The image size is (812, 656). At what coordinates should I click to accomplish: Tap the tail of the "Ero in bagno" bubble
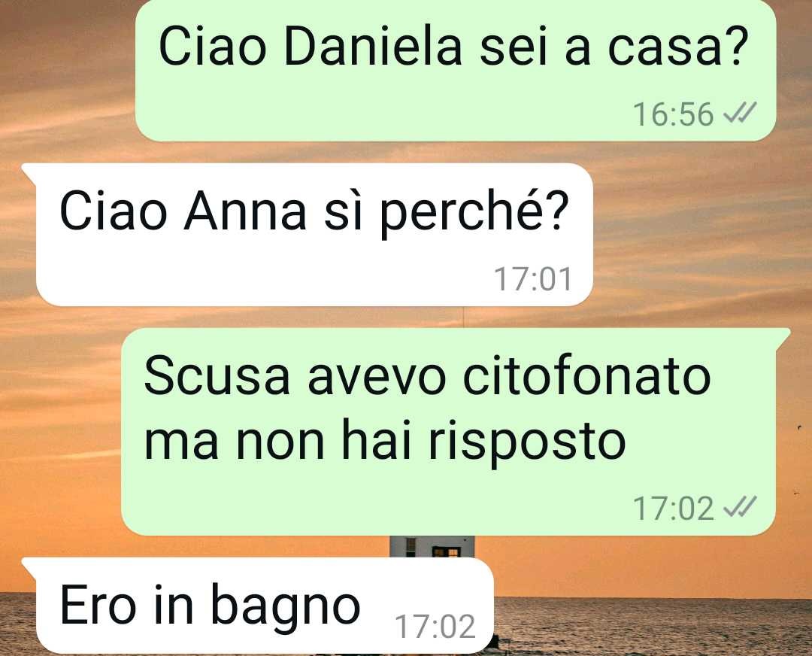coord(29,567)
